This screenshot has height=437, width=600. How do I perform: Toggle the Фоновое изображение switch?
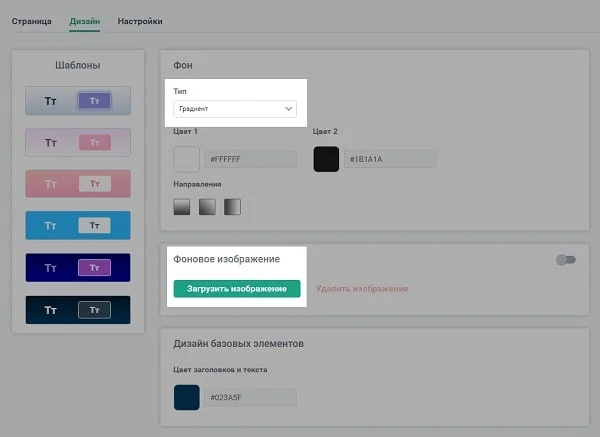[566, 260]
